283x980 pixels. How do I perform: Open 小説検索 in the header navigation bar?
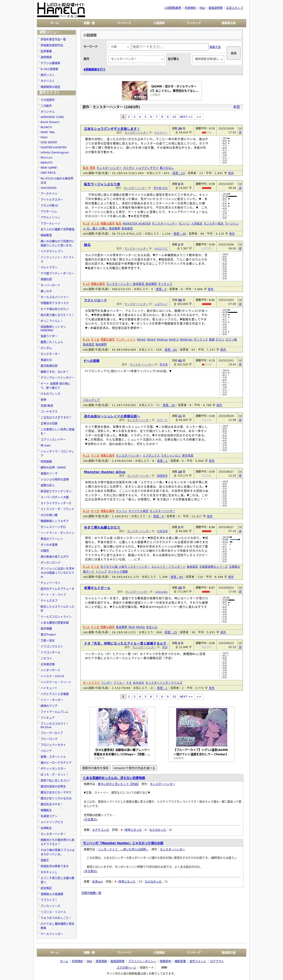159,23
